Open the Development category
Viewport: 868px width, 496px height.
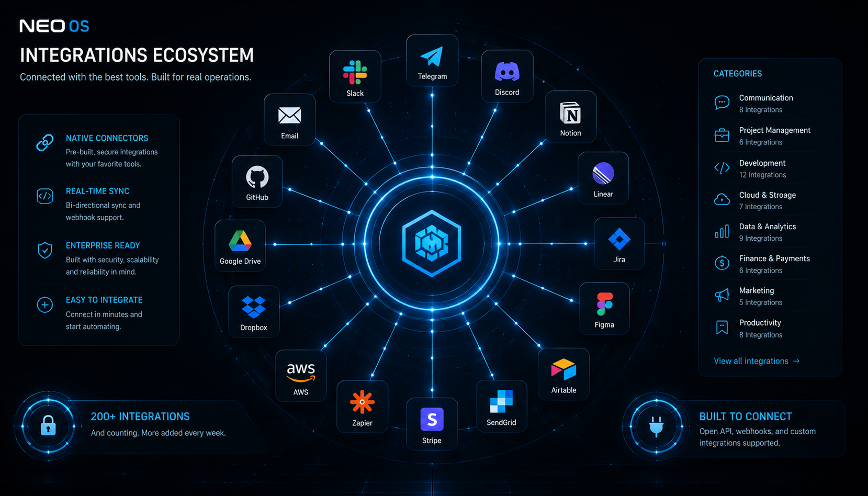[769, 168]
